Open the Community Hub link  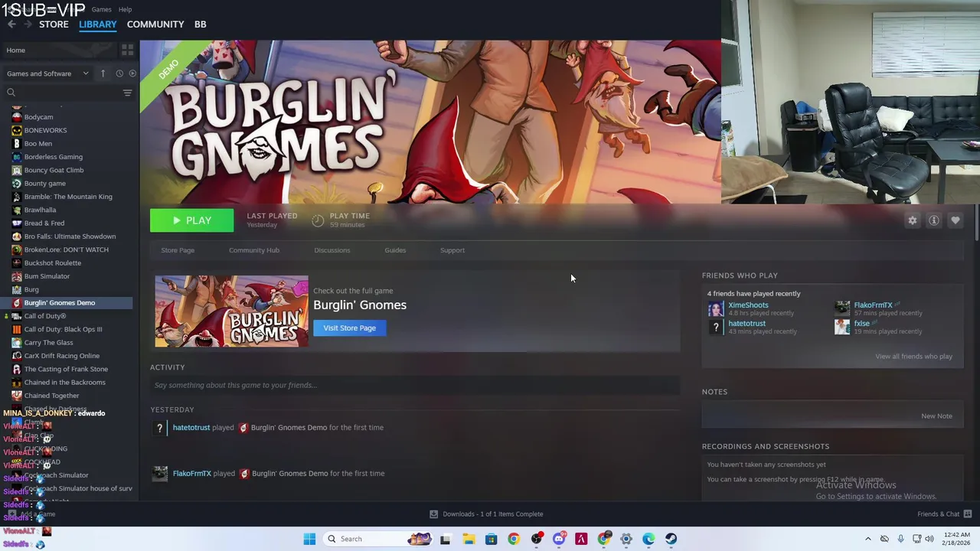[254, 250]
